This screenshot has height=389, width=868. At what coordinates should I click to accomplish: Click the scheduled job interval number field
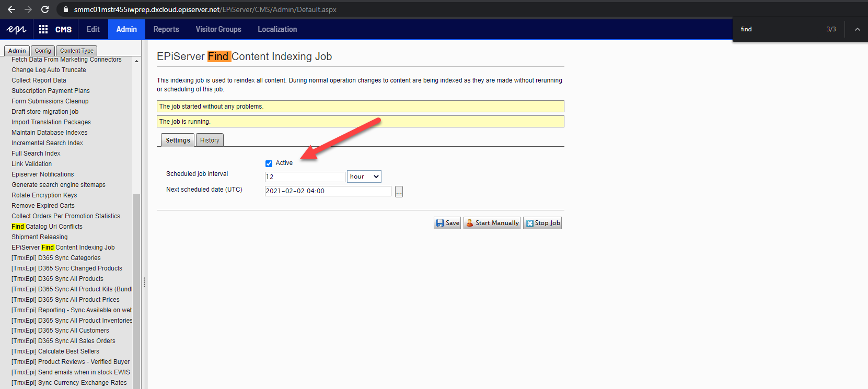305,177
